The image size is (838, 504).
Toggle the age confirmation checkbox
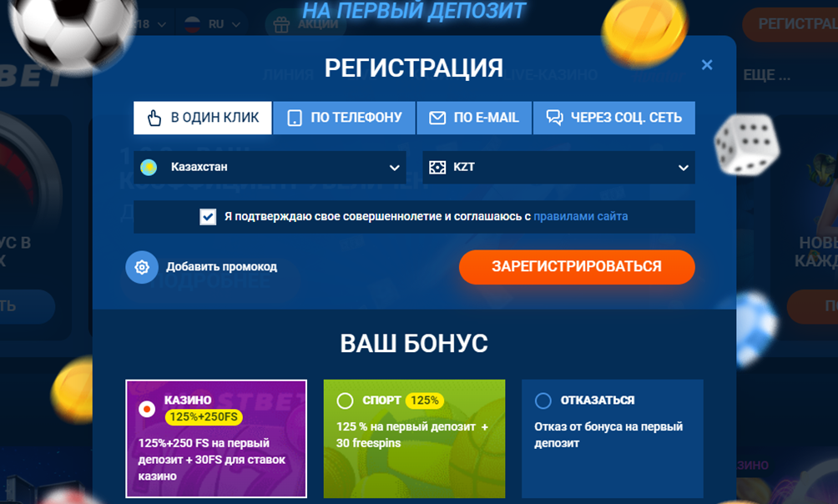[x=208, y=216]
